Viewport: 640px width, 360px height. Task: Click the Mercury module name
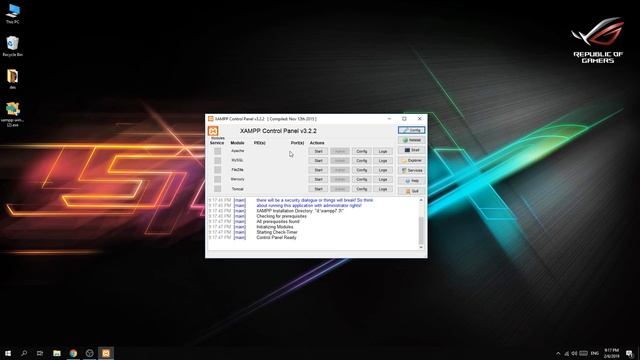coord(238,179)
